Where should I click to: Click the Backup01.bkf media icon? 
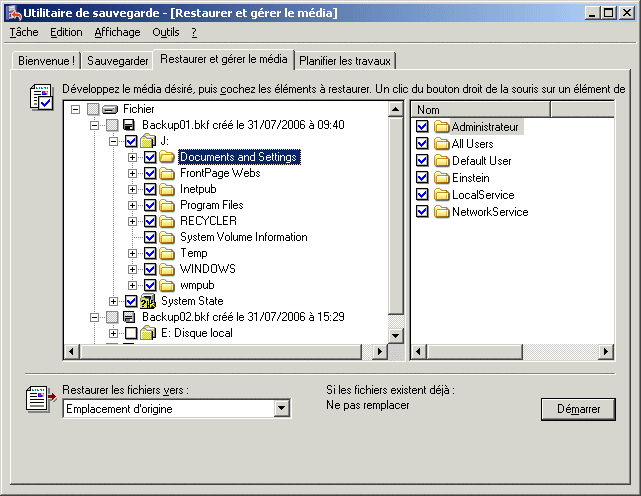(129, 125)
